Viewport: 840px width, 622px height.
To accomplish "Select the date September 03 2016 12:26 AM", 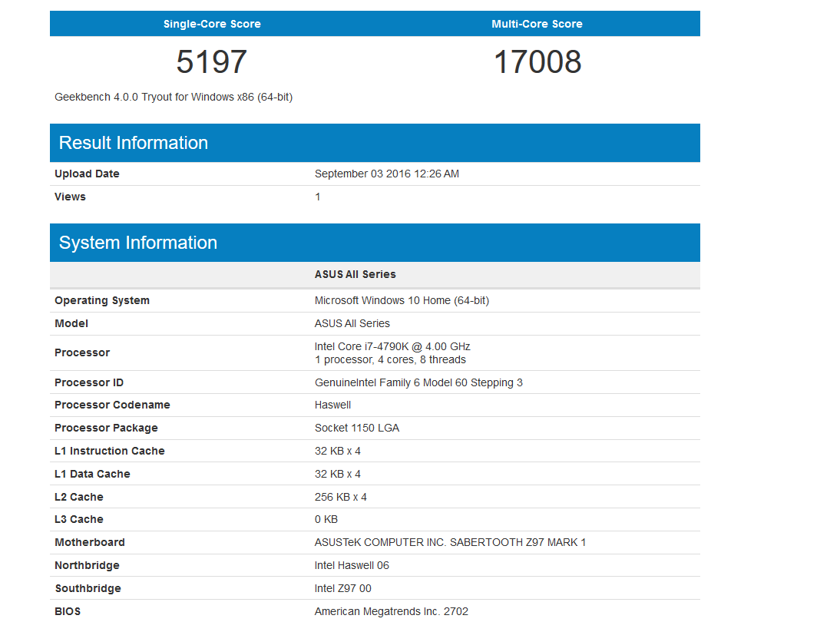I will [387, 174].
